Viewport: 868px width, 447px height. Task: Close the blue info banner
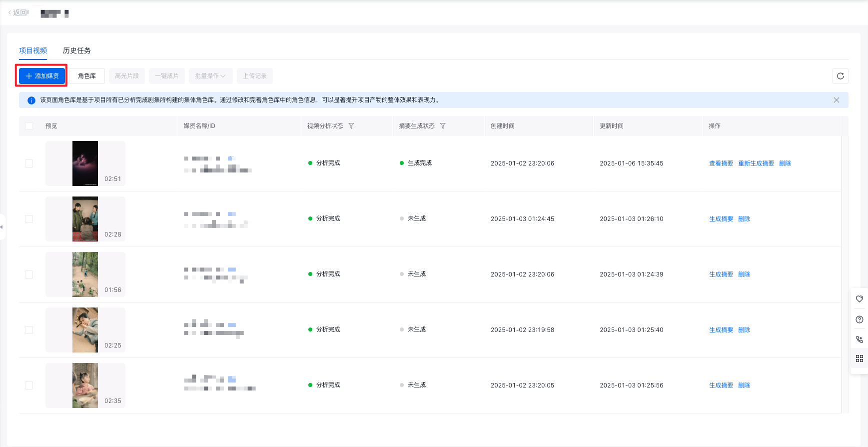pos(837,100)
